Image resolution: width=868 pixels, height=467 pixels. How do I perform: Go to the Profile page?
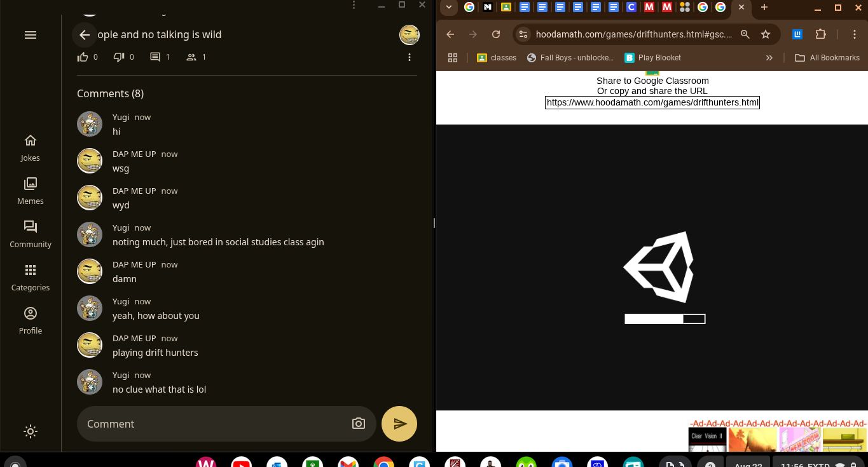pyautogui.click(x=31, y=320)
